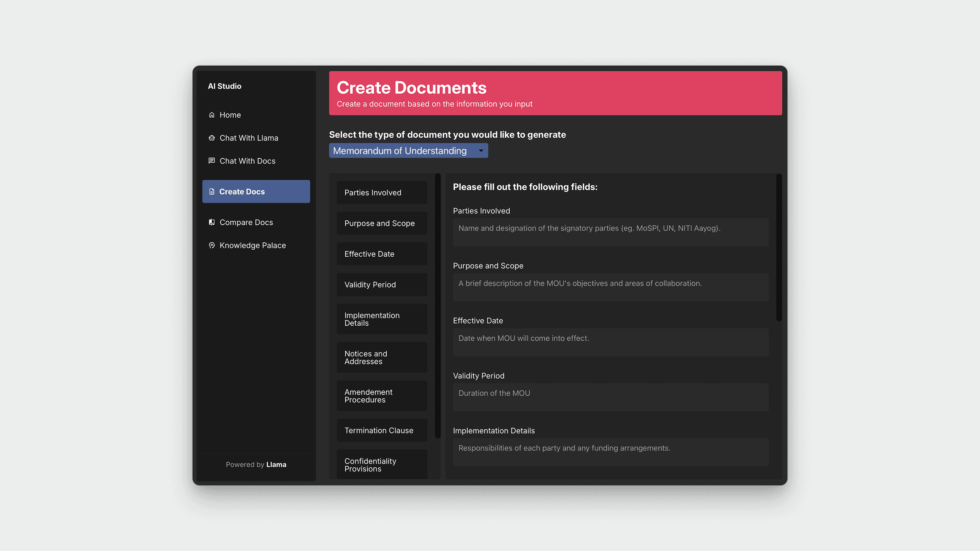Focus the Purpose and Scope input

610,287
